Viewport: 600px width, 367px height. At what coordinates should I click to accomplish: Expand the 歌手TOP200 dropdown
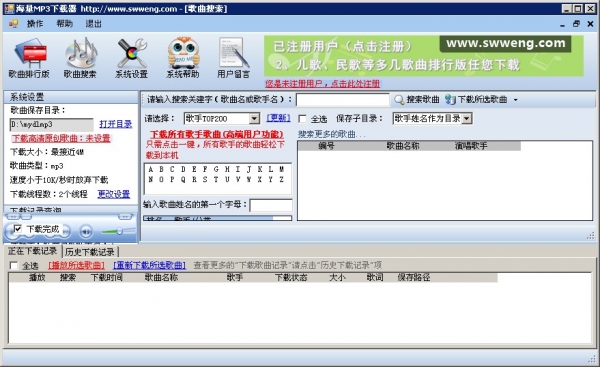point(254,119)
